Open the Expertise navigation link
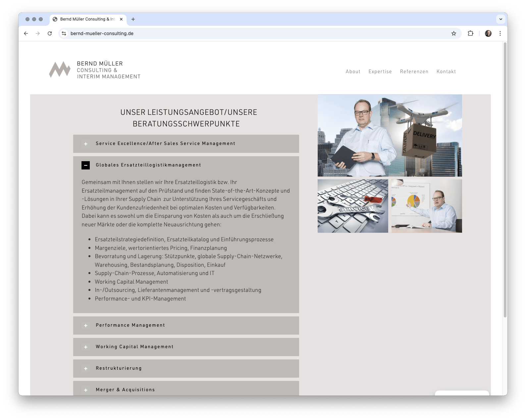526x420 pixels. pos(380,71)
